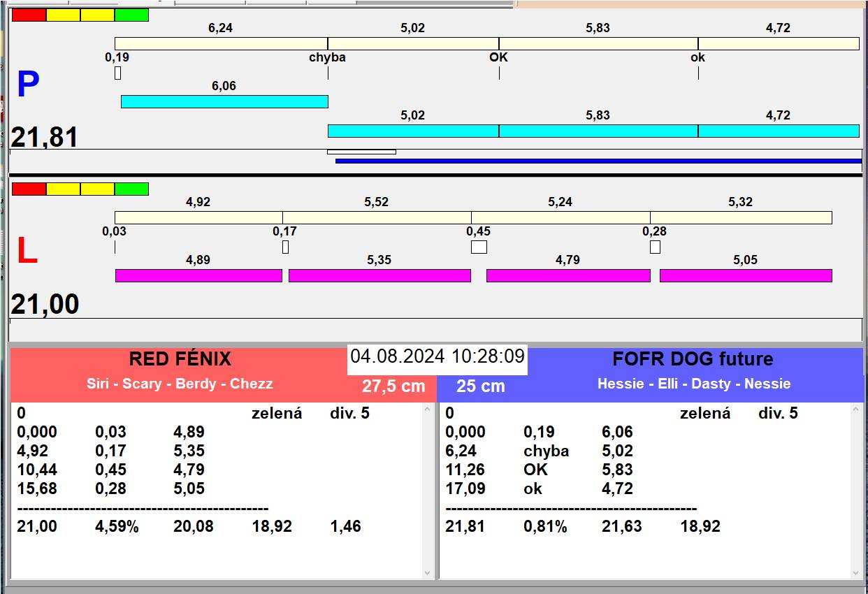868x594 pixels.
Task: Click the large 21,81 total in lane P
Action: (x=44, y=138)
